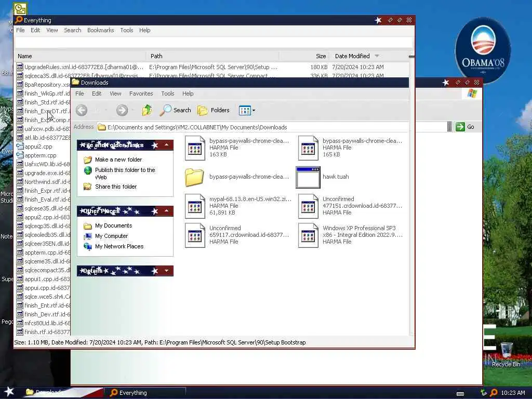Sort by Path column in Everything
This screenshot has width=532, height=399.
[212, 56]
